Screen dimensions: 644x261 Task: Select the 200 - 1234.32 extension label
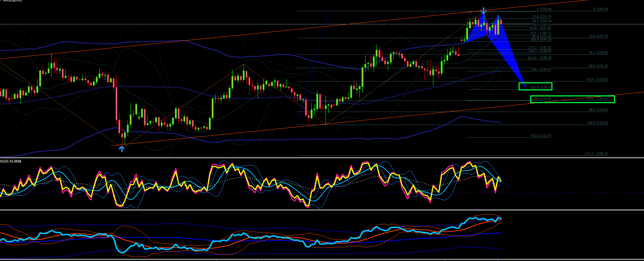pos(541,69)
